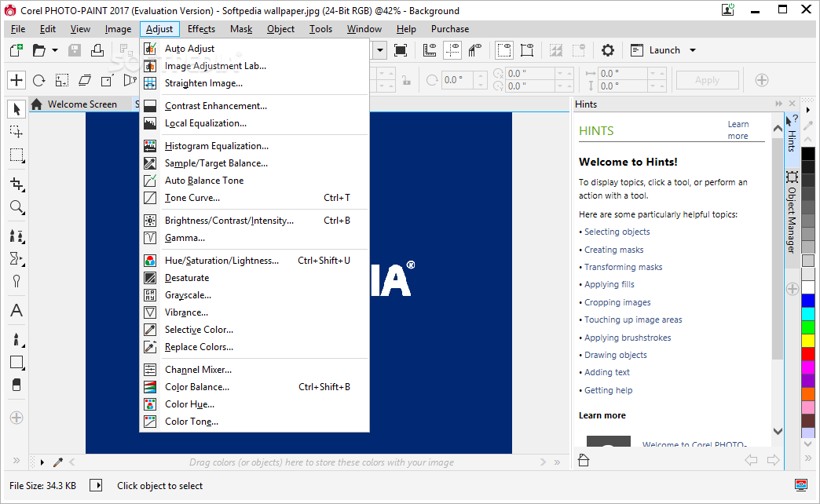This screenshot has width=820, height=504.
Task: Pick the yellow swatch in color palette
Action: pyautogui.click(x=808, y=341)
